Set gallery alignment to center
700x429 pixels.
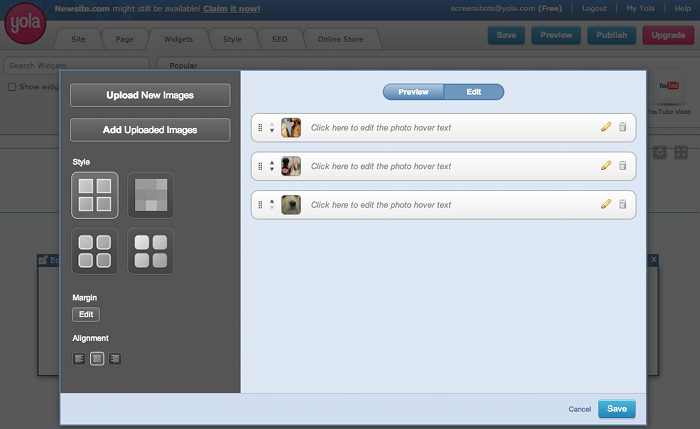click(97, 358)
